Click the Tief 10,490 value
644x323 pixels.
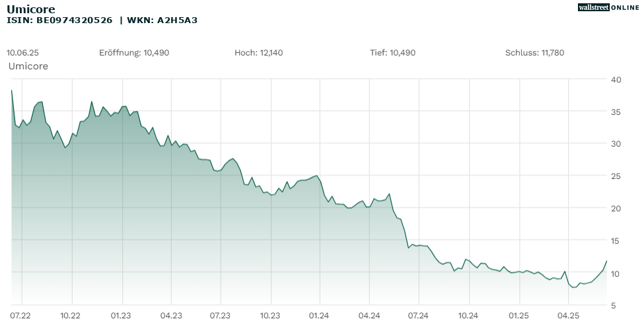tap(393, 53)
